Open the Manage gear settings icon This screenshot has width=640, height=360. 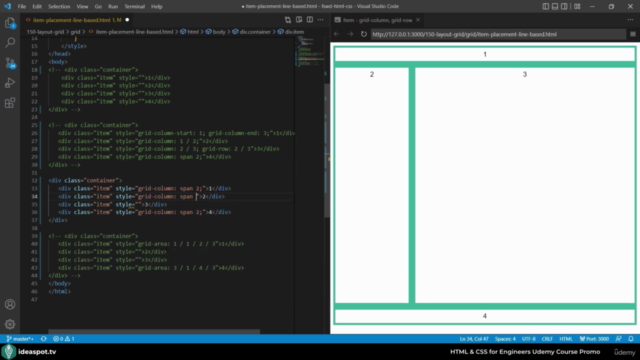tap(10, 324)
